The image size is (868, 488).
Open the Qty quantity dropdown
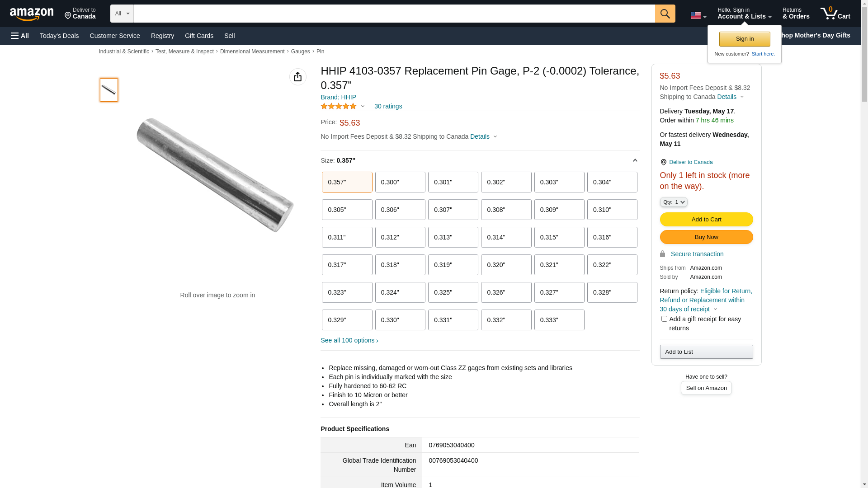click(674, 202)
